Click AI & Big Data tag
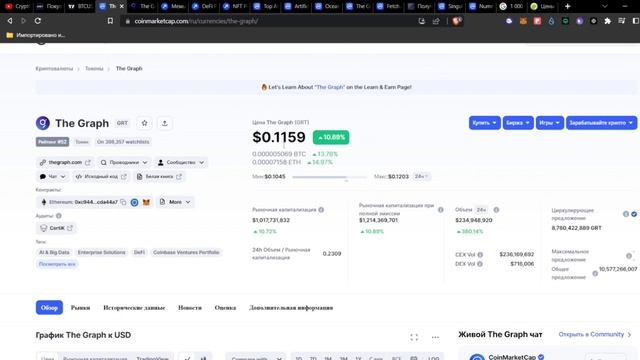Viewport: 640px width, 360px height. tap(54, 253)
